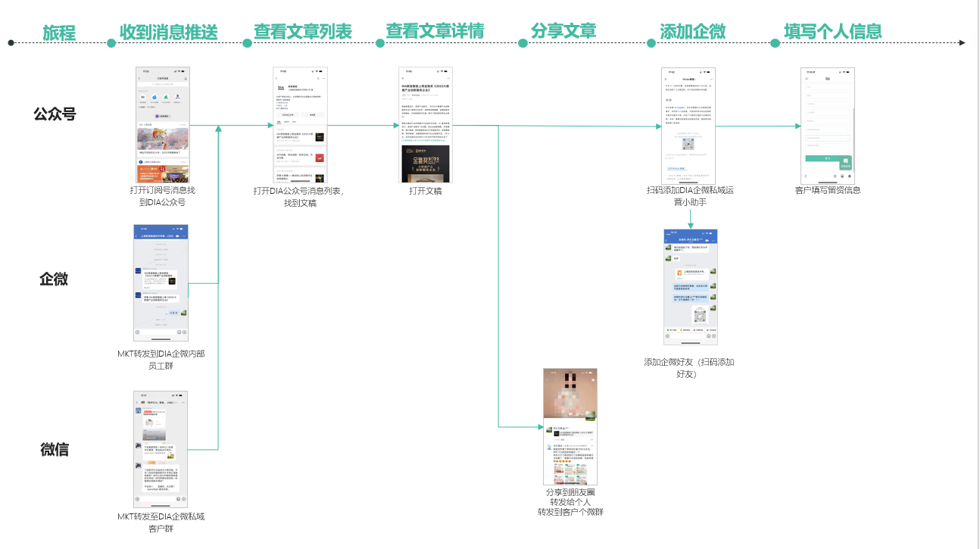
Task: Open the subscription messages phone screenshot
Action: pyautogui.click(x=163, y=125)
